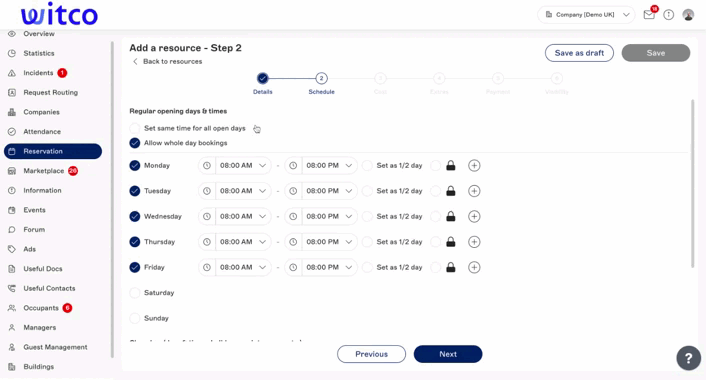Open Wednesday start time dropdown
This screenshot has height=380, width=706.
(235, 216)
